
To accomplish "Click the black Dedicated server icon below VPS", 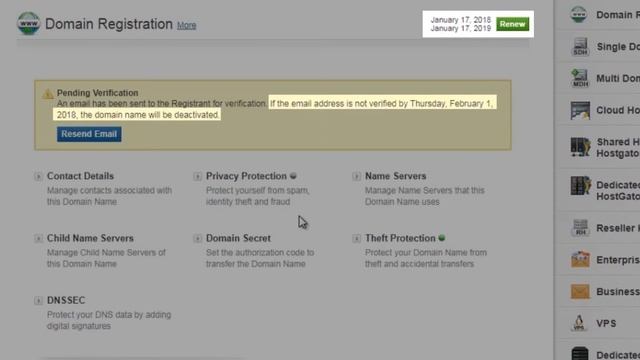I will tap(580, 353).
